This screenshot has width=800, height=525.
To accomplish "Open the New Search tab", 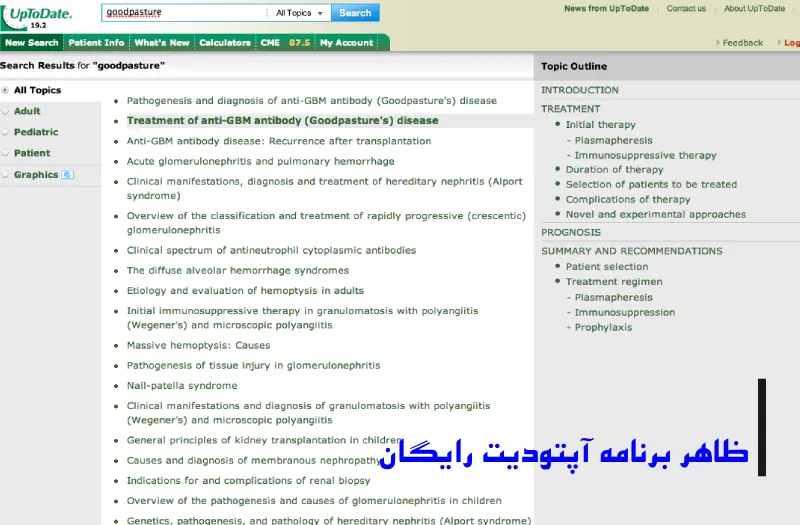I will [32, 42].
